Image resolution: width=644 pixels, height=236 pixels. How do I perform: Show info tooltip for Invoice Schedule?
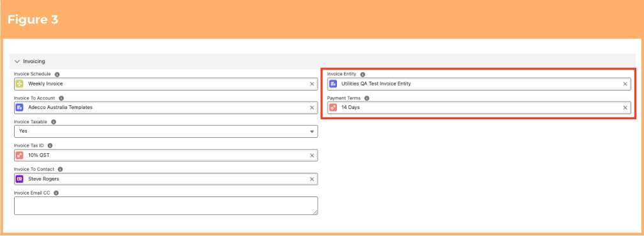click(x=57, y=74)
